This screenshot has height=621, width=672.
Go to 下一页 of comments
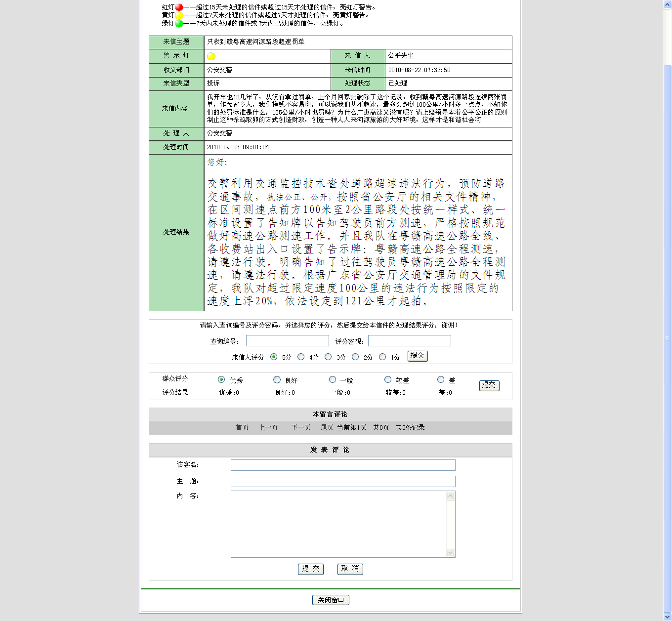coord(301,428)
